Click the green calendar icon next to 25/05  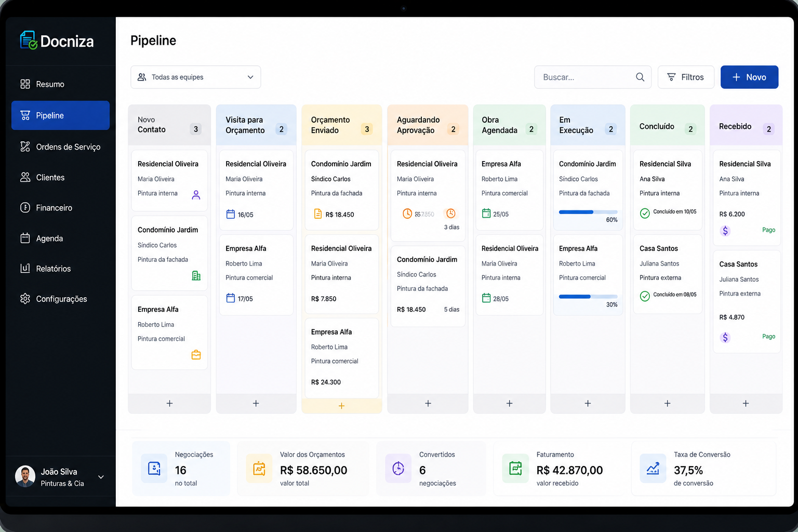486,214
